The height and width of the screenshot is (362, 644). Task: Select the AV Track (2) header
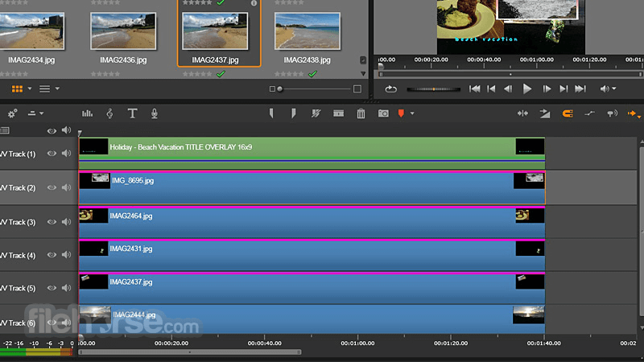18,188
